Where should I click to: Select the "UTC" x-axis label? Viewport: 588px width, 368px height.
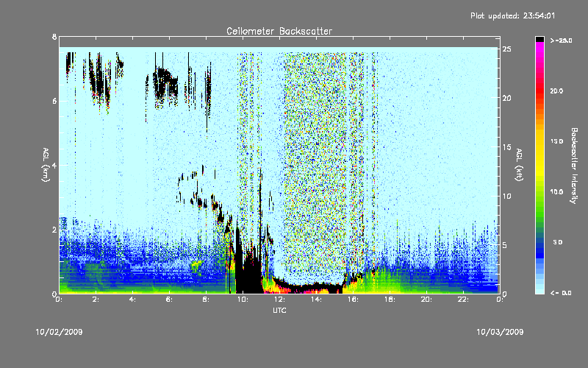[279, 310]
